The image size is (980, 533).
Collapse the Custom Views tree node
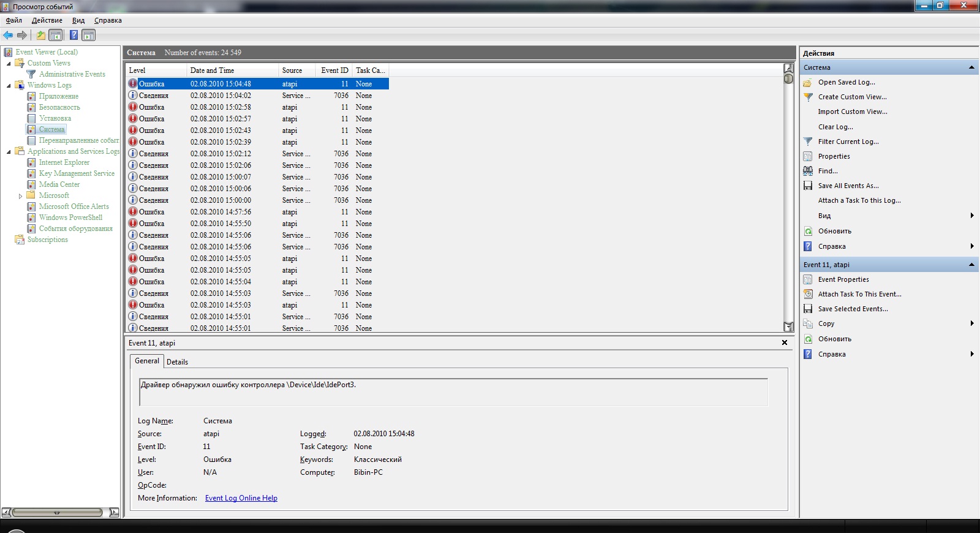coord(9,63)
